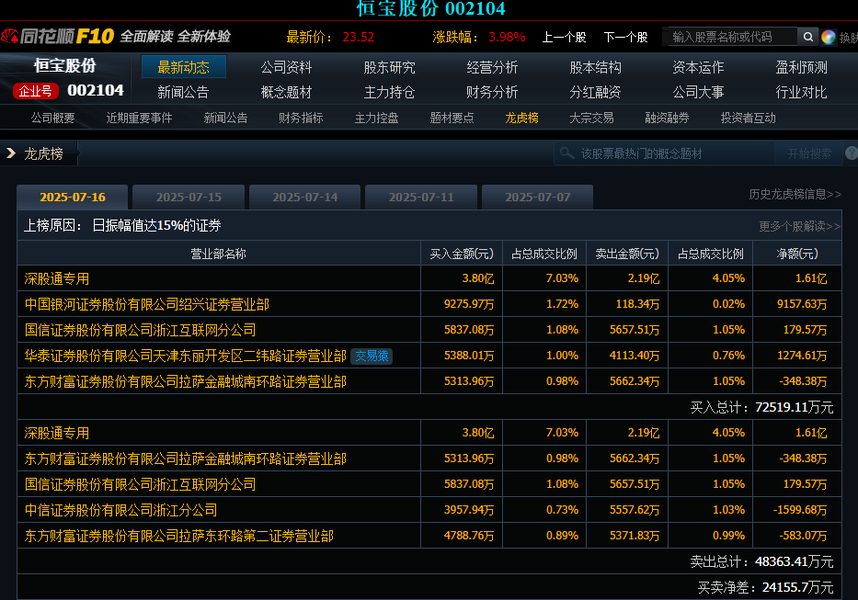Image resolution: width=858 pixels, height=600 pixels.
Task: Click the 上榜原因 日振幅值达15%的证券 text
Action: pos(123,226)
